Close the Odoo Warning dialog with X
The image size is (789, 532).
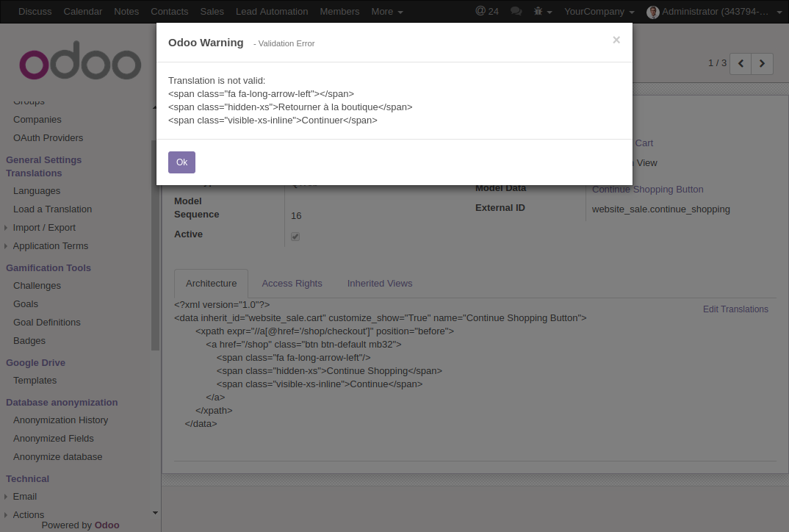click(x=616, y=40)
